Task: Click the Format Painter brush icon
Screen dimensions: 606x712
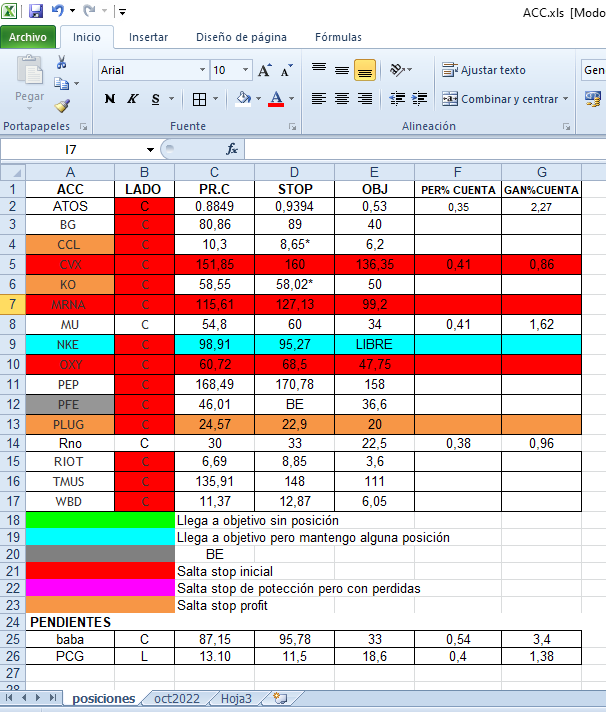Action: (x=62, y=106)
